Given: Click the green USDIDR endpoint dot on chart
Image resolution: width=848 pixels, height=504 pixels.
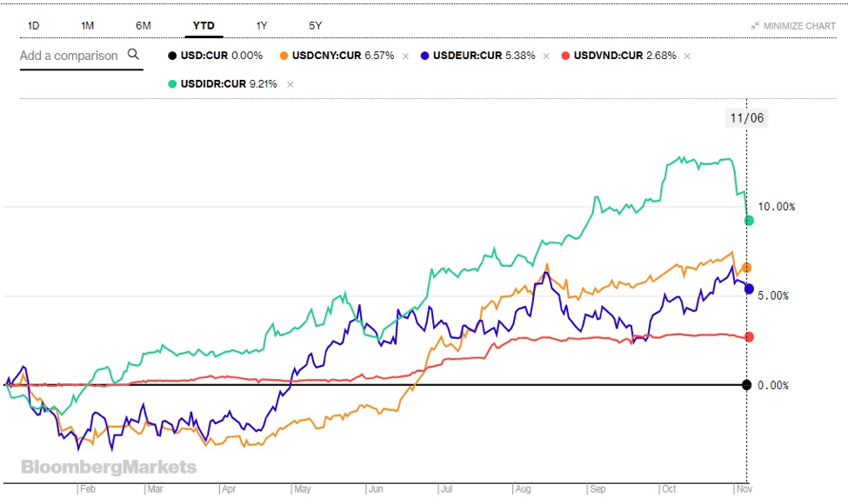Looking at the screenshot, I should pos(747,221).
